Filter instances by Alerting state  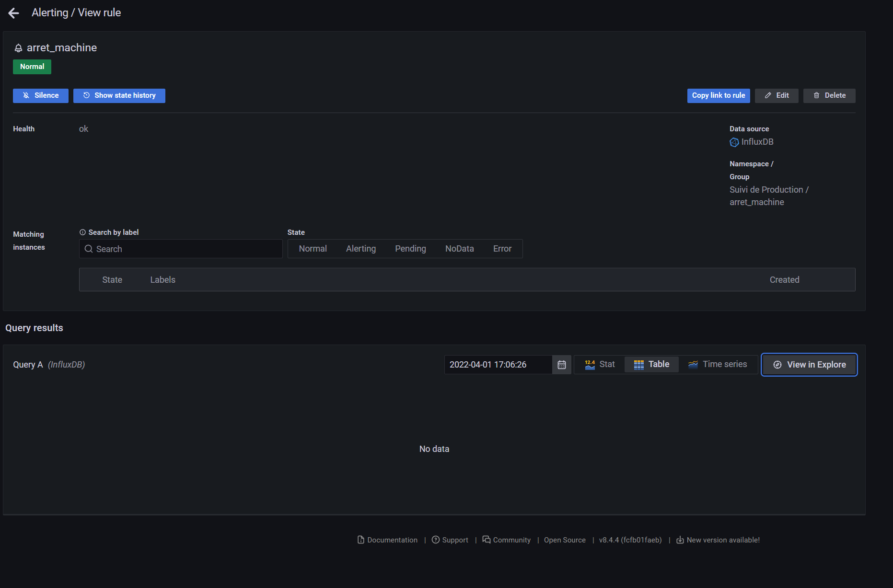361,249
